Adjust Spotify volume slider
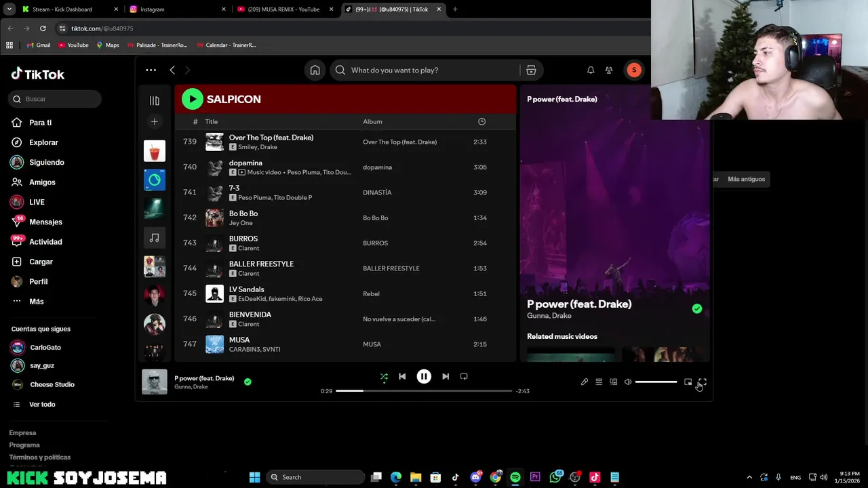 click(x=656, y=382)
